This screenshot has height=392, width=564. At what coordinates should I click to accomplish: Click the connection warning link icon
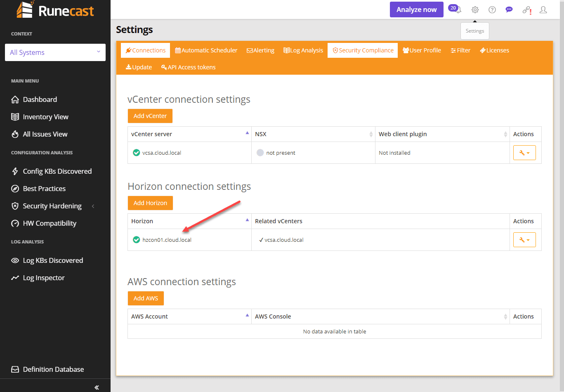point(527,10)
